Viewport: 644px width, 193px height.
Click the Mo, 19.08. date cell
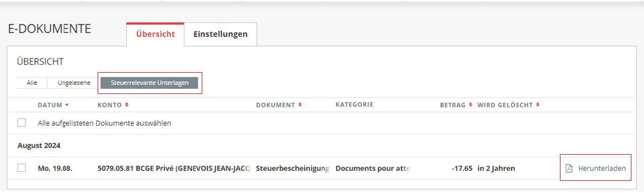click(x=55, y=168)
